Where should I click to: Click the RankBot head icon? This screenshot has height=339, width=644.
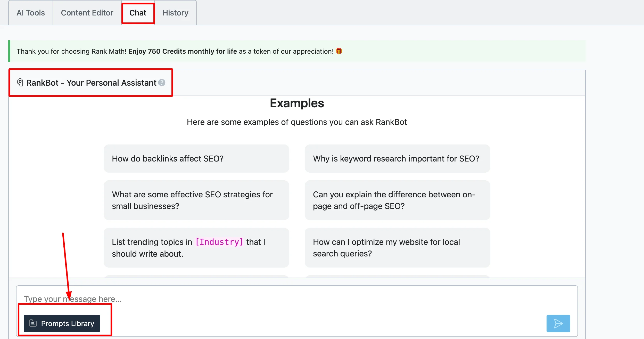coord(20,82)
